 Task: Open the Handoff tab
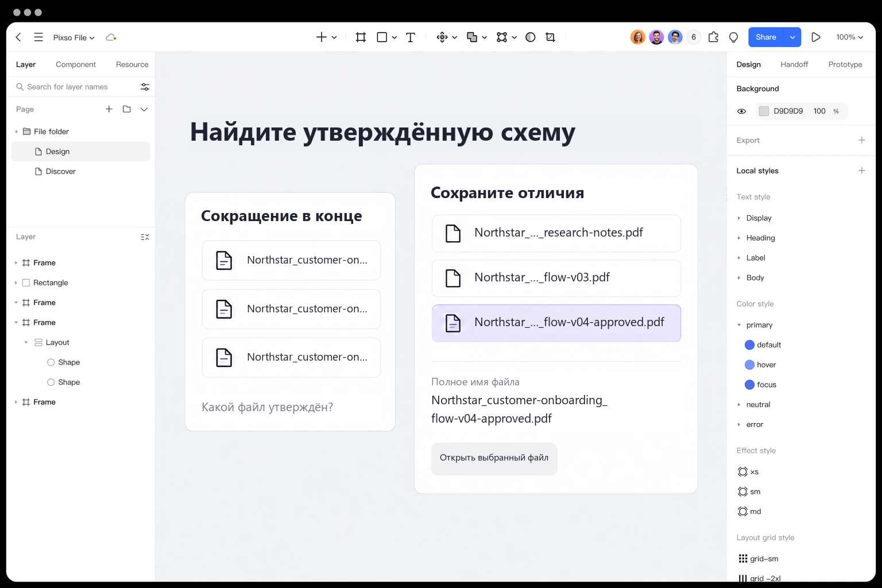pyautogui.click(x=794, y=64)
